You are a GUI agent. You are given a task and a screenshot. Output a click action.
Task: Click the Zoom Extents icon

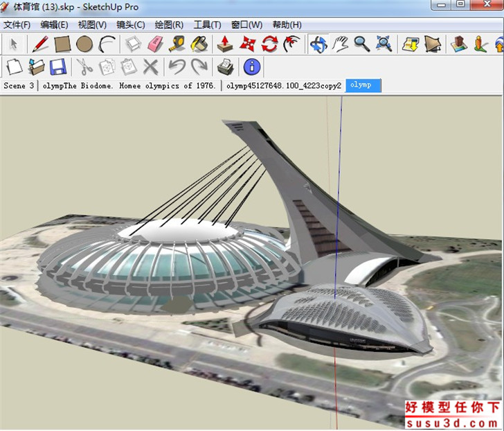coord(384,44)
